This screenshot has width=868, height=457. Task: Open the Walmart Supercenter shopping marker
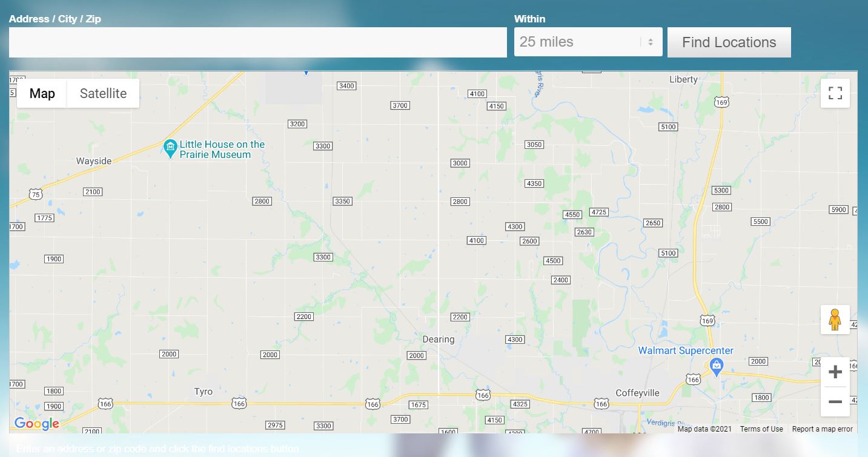716,366
